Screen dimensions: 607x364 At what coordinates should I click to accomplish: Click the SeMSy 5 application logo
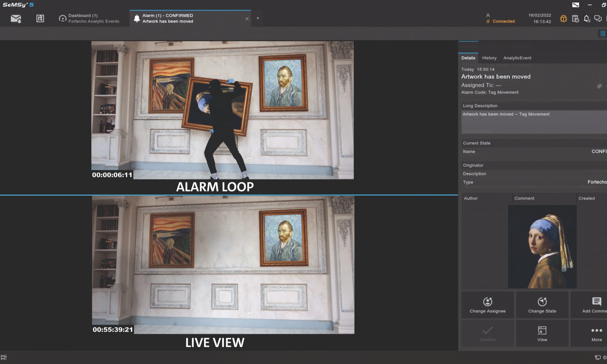tap(18, 5)
